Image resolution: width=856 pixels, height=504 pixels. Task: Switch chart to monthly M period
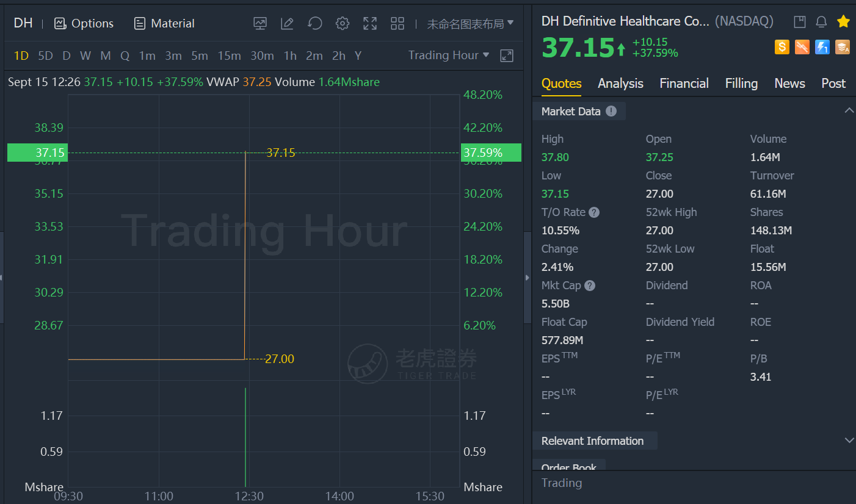point(106,56)
